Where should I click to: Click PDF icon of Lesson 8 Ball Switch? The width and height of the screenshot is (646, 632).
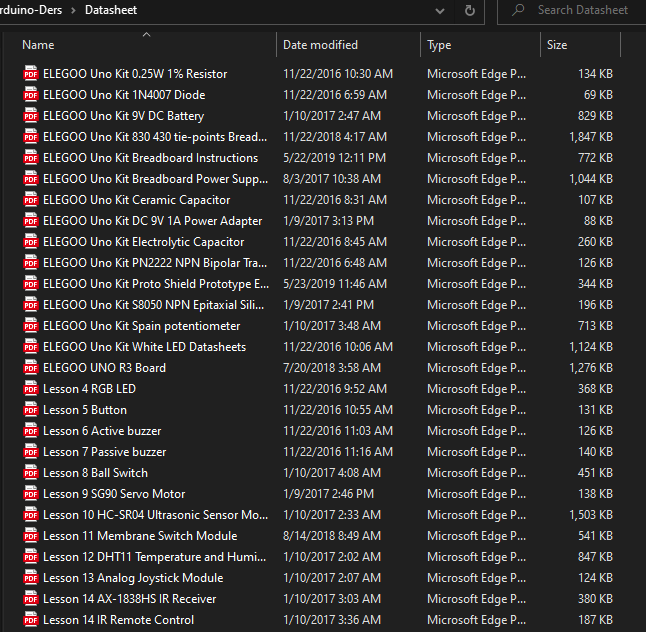[x=31, y=473]
